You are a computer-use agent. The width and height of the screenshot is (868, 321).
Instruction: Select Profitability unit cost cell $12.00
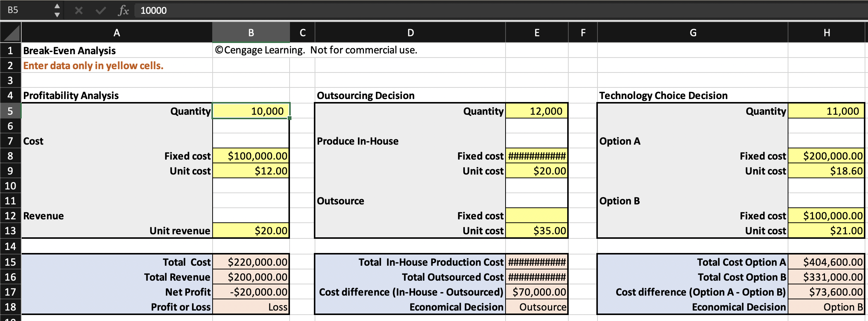[251, 171]
